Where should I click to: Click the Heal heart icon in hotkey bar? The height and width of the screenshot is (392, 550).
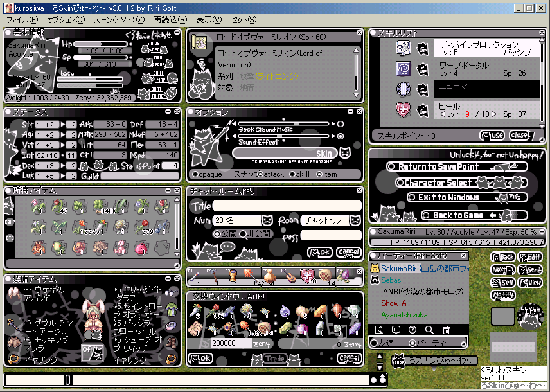(308, 276)
